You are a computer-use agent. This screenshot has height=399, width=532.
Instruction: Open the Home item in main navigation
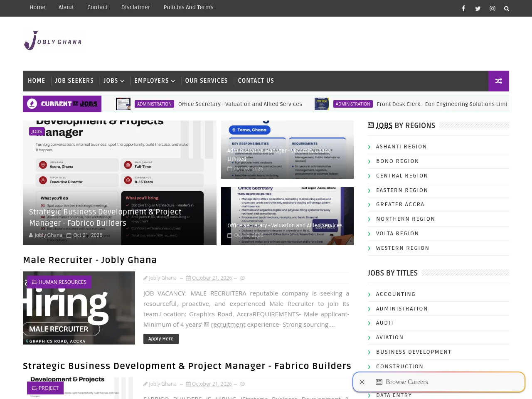(37, 81)
